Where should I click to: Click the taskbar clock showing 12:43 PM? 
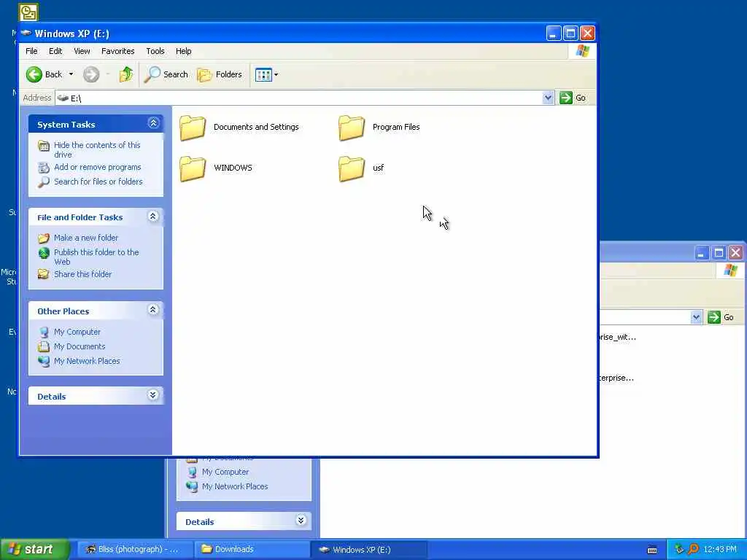coord(720,550)
